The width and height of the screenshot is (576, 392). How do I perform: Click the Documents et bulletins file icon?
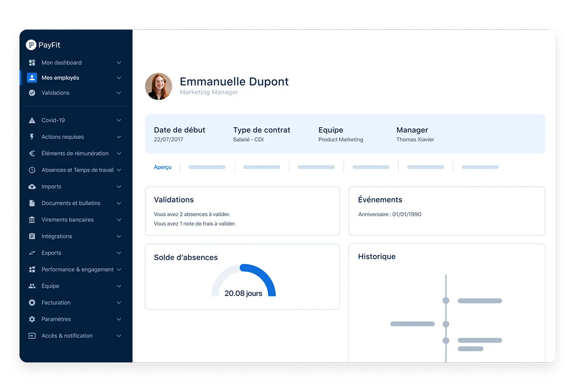point(32,203)
